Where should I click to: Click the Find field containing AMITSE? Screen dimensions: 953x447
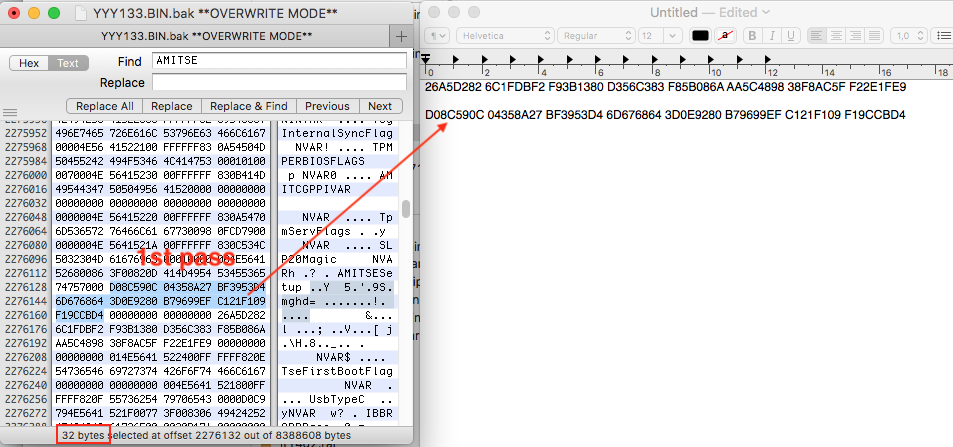[280, 61]
